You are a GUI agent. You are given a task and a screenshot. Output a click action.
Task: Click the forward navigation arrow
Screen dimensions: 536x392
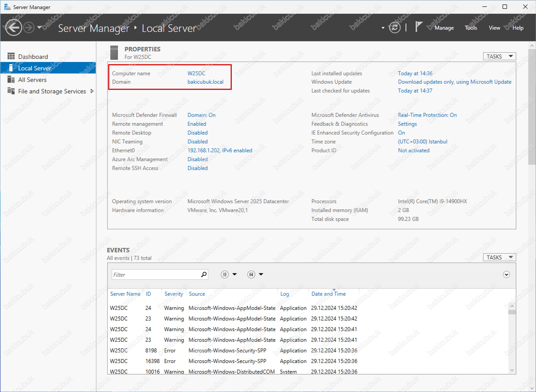click(29, 28)
